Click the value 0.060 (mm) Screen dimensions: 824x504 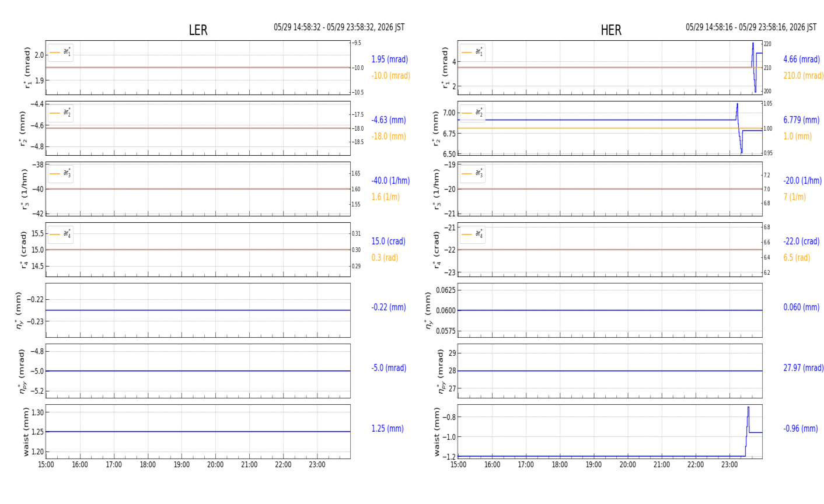(x=801, y=307)
